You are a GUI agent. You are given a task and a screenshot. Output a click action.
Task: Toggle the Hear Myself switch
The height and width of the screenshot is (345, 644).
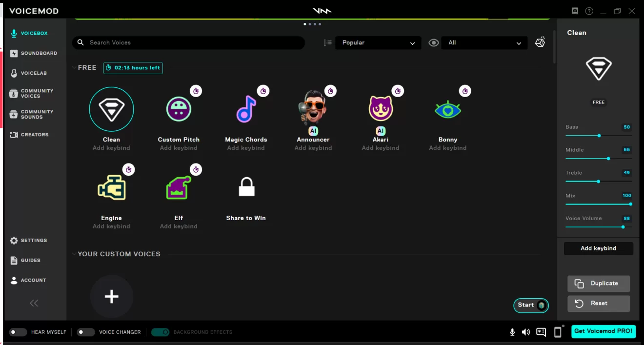[18, 332]
